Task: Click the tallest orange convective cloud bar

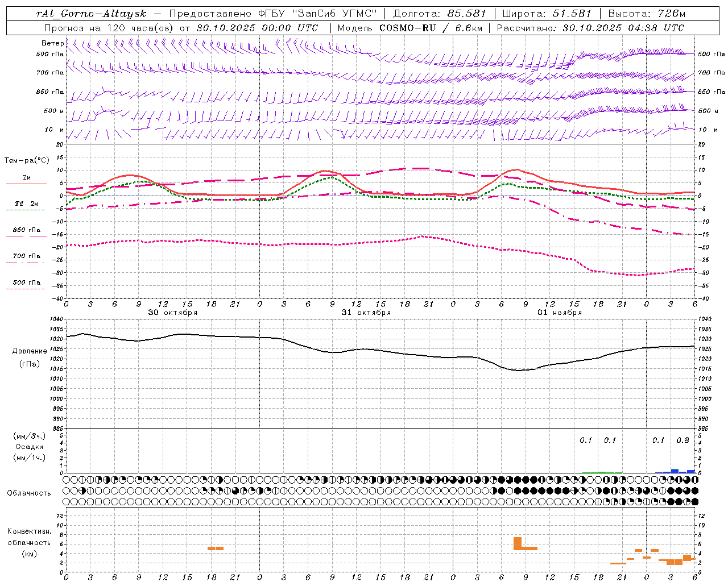Action: pyautogui.click(x=518, y=543)
